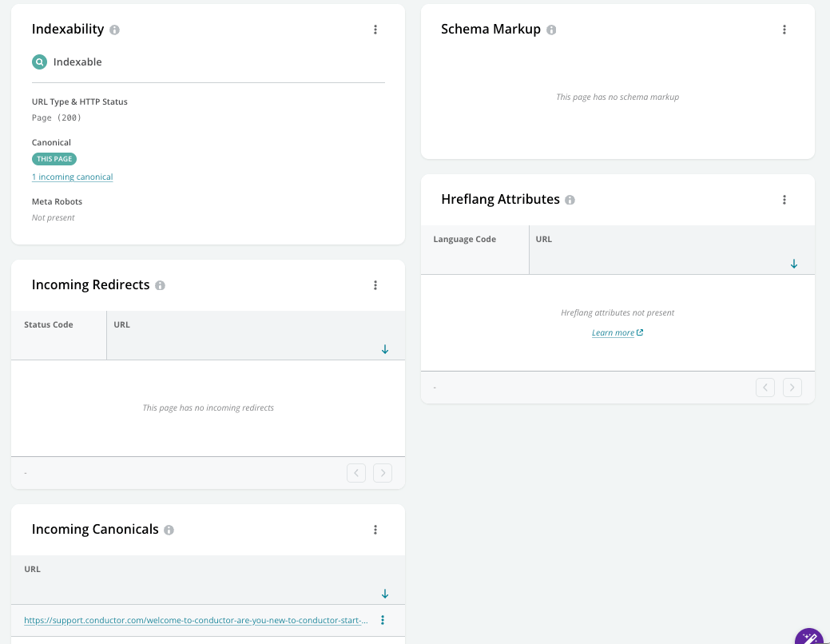
Task: Select 'This page has no schema markup' text
Action: (x=618, y=97)
